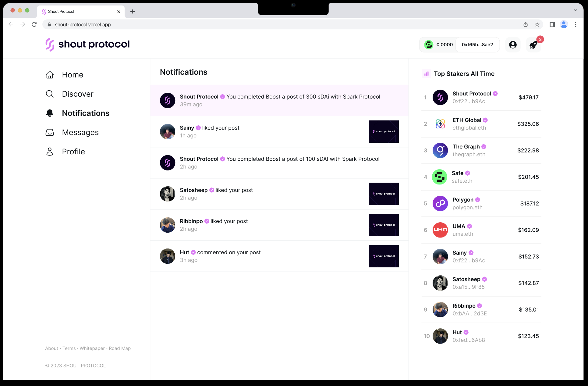The height and width of the screenshot is (386, 588).
Task: Open the Messages inbox icon
Action: coord(50,132)
